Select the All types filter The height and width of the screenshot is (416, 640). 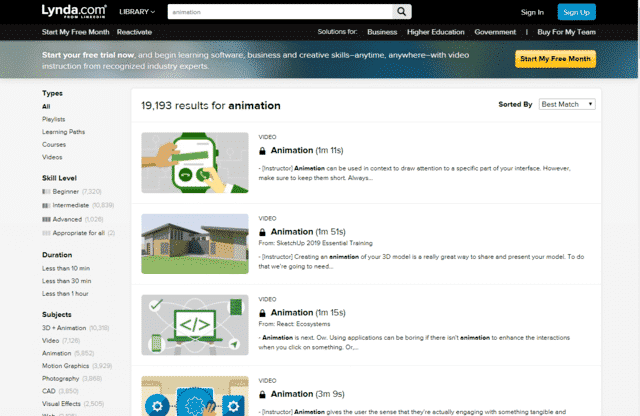click(x=46, y=107)
